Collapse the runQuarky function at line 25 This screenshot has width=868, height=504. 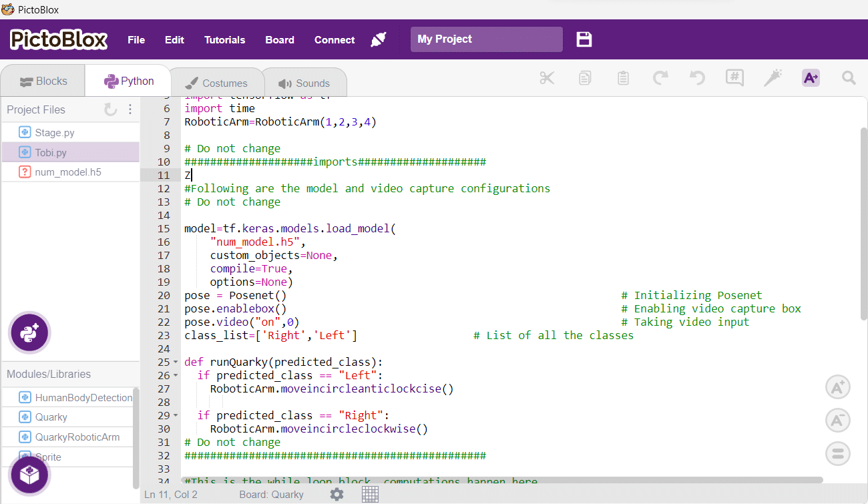click(x=176, y=362)
